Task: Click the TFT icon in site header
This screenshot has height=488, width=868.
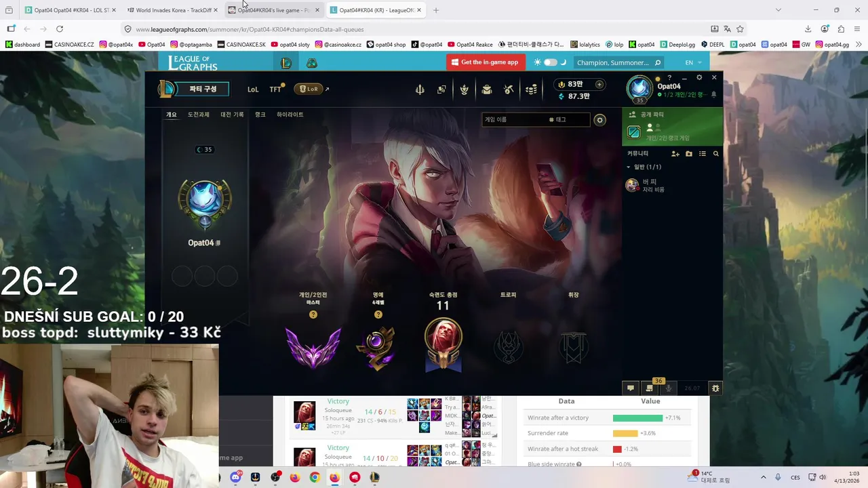Action: coord(312,62)
